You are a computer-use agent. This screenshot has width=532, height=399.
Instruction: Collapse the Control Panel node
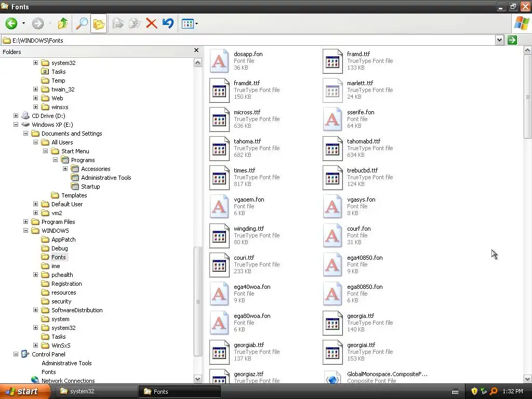16,354
